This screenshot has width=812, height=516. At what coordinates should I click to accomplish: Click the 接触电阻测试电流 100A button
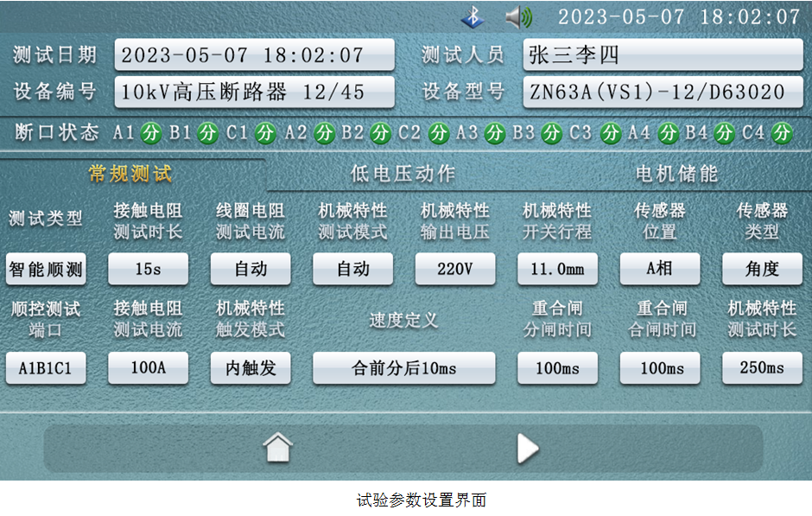pos(148,368)
